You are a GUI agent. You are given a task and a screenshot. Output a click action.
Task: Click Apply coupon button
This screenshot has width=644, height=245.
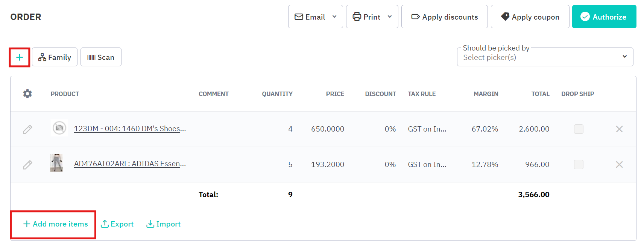click(x=530, y=17)
